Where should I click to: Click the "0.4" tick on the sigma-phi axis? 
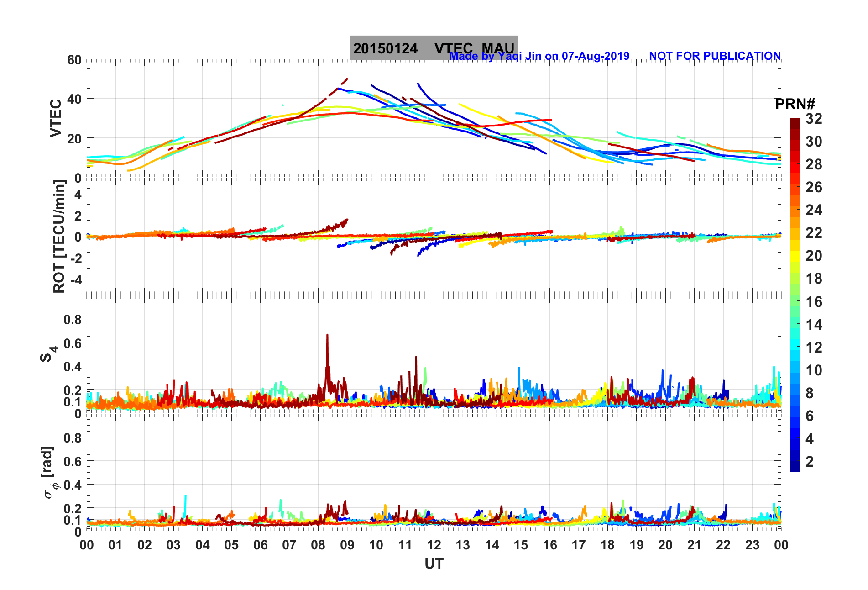coord(73,485)
